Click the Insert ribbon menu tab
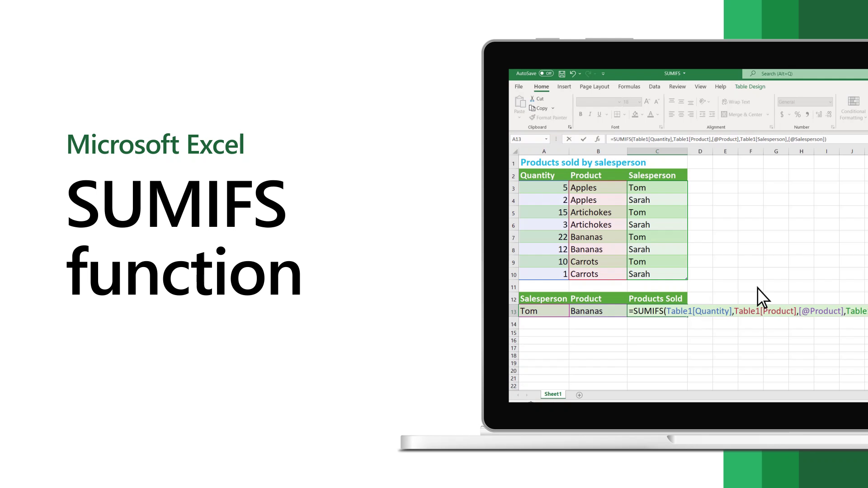The image size is (868, 488). pyautogui.click(x=563, y=86)
